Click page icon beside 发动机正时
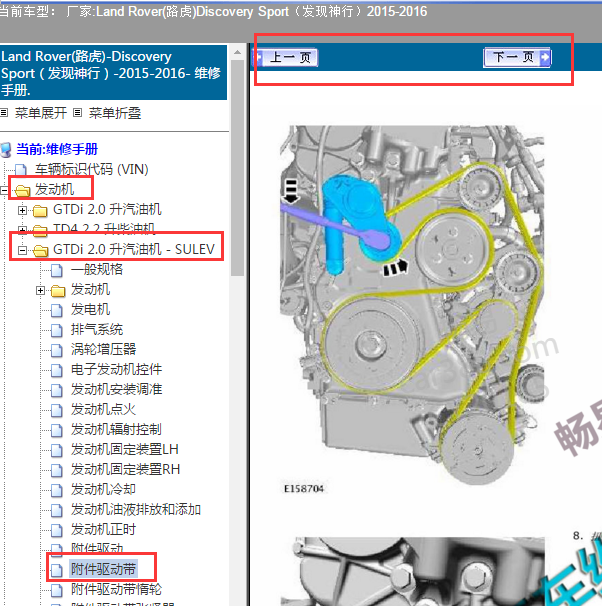Screen dimensions: 602x606 click(x=57, y=531)
